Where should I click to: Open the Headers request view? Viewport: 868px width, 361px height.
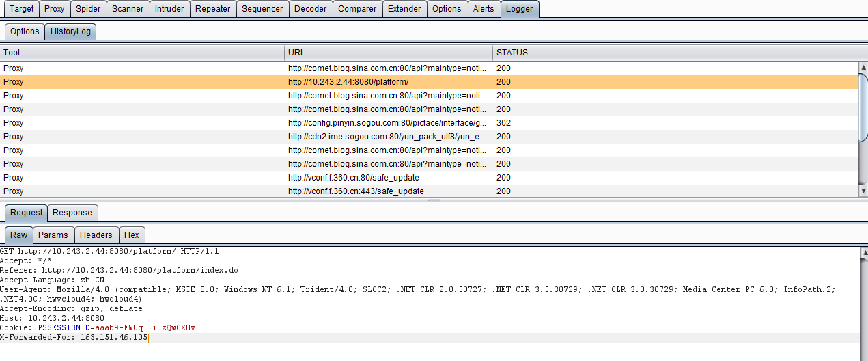pos(96,235)
